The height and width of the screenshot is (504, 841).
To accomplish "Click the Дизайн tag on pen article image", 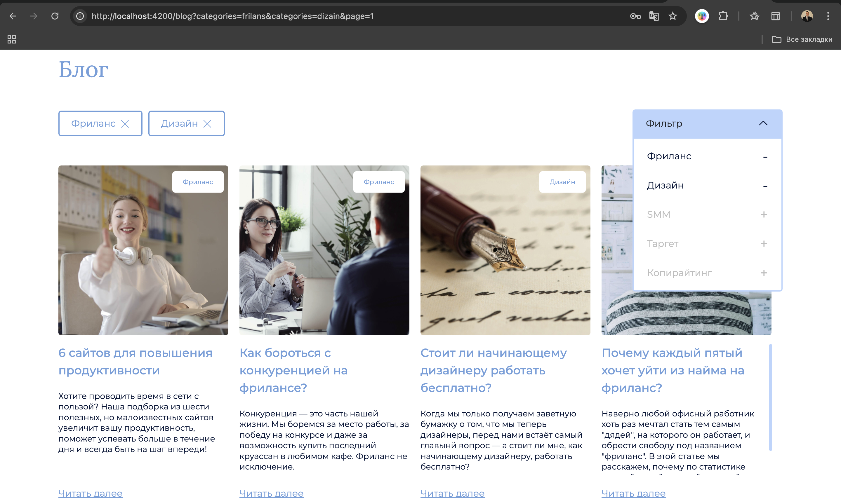I will (562, 182).
